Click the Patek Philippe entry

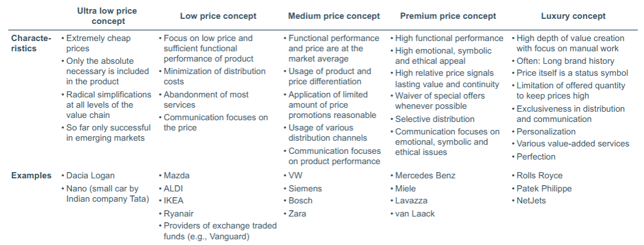544,189
